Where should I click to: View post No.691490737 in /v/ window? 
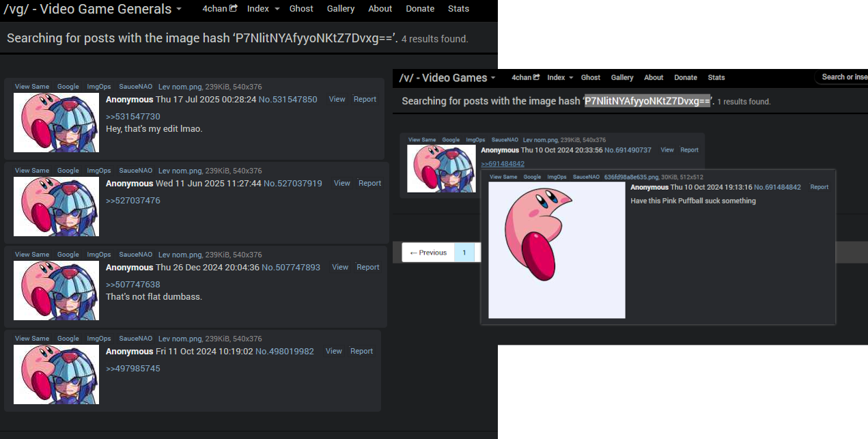(667, 150)
